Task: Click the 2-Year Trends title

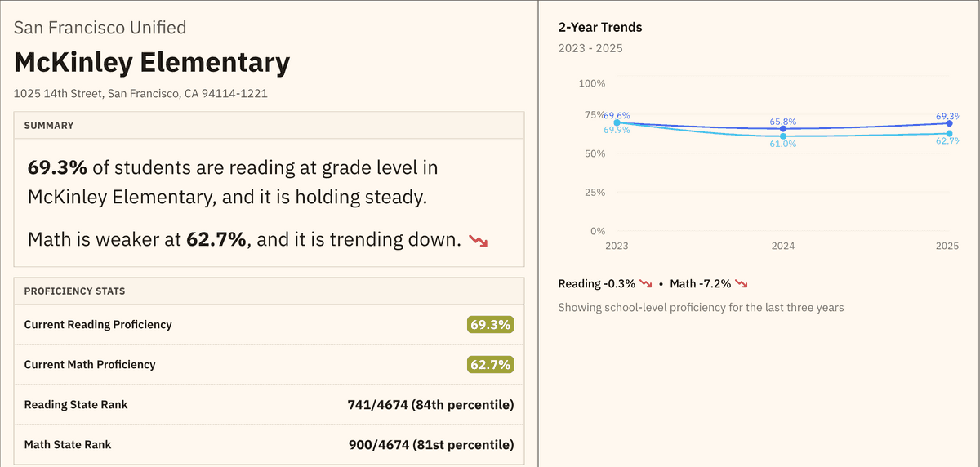Action: point(600,27)
